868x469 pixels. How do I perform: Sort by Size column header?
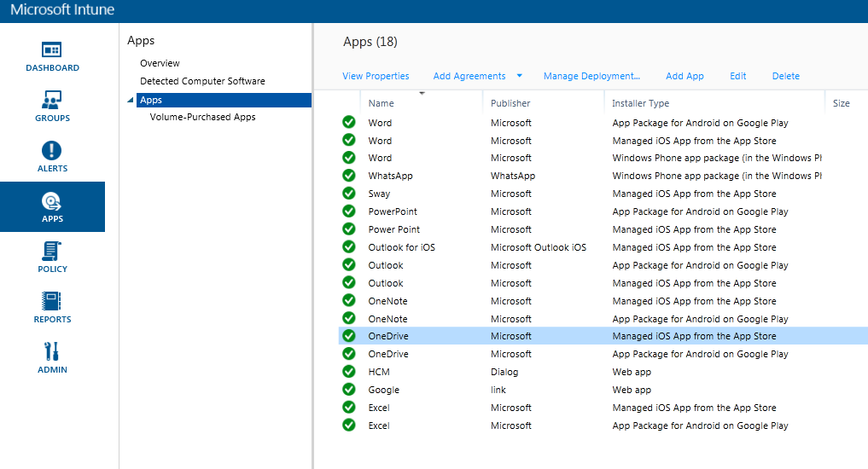(841, 103)
